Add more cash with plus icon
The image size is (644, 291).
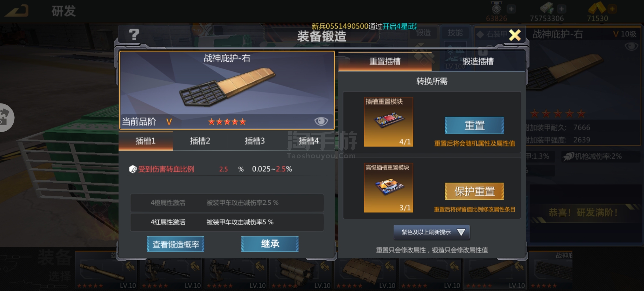click(561, 9)
